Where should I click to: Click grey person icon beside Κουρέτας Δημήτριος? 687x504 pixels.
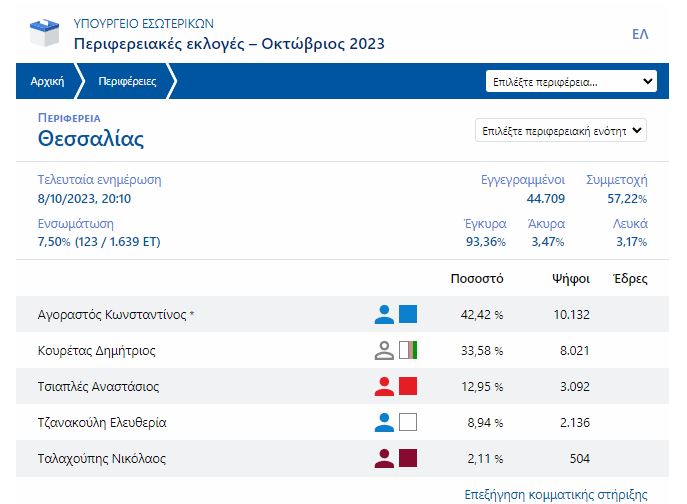(x=384, y=351)
